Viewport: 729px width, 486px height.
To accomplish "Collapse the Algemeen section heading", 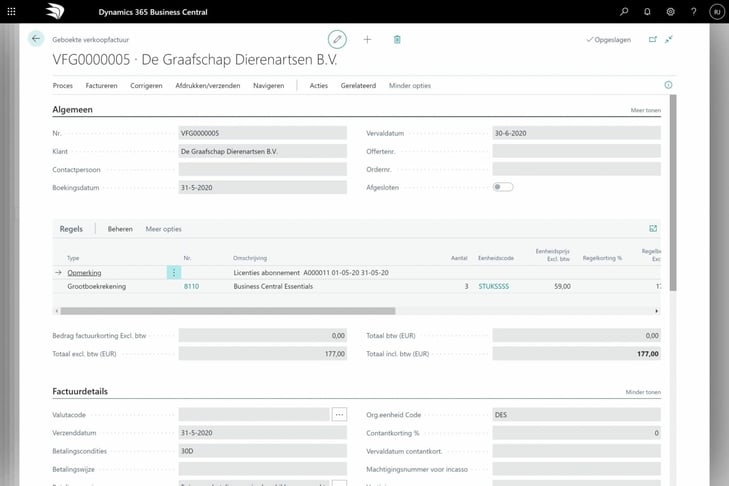I will pos(73,109).
